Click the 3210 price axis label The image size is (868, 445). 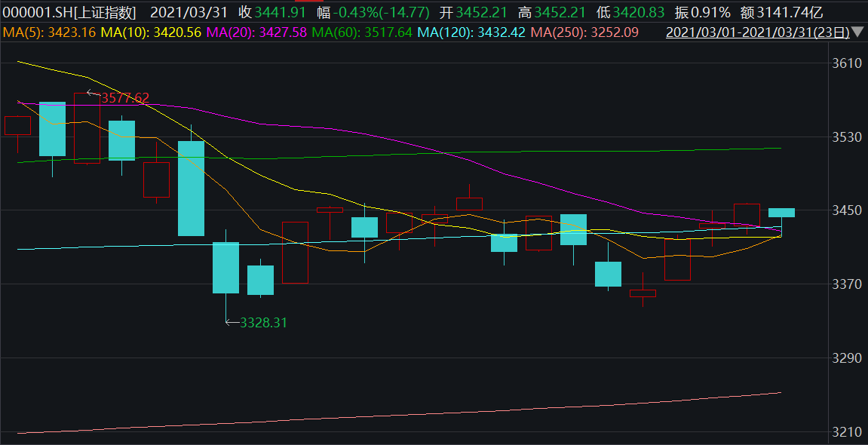846,432
